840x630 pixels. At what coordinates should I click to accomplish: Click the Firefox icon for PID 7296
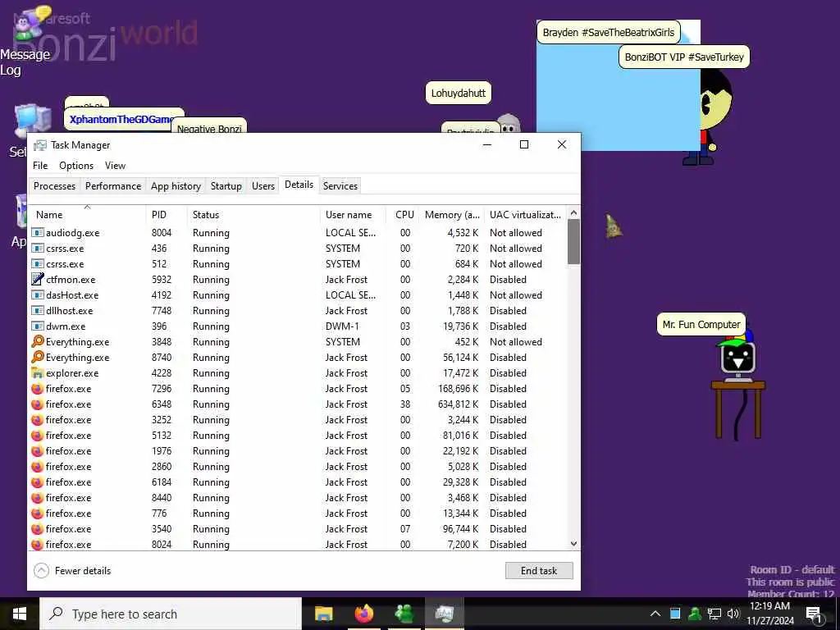[38, 388]
